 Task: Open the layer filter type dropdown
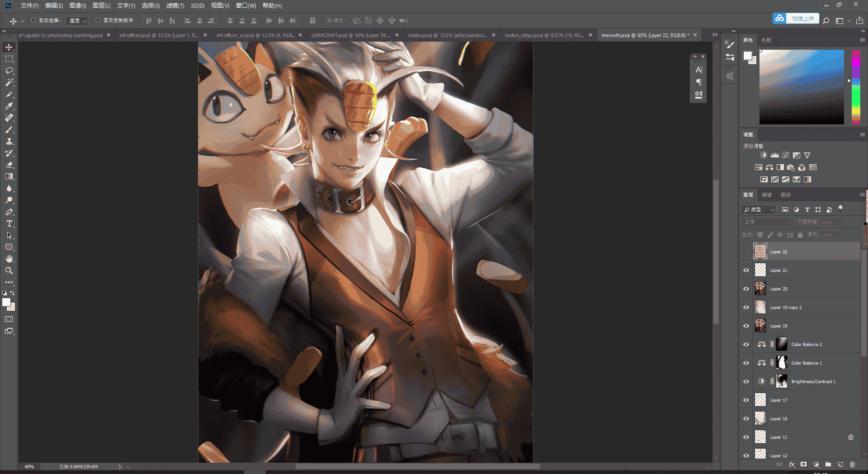point(759,209)
